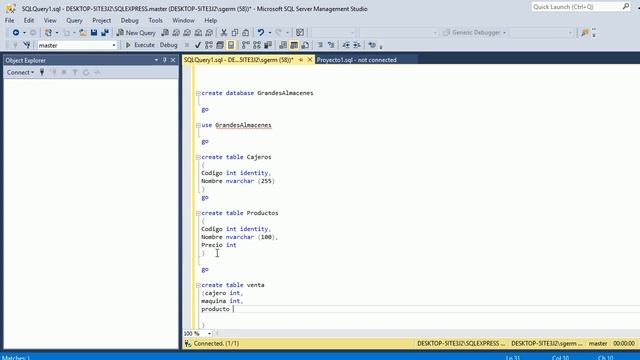Screen dimensions: 640x360
Task: Switch to the SQLQuery1.sql tab
Action: coord(238,60)
